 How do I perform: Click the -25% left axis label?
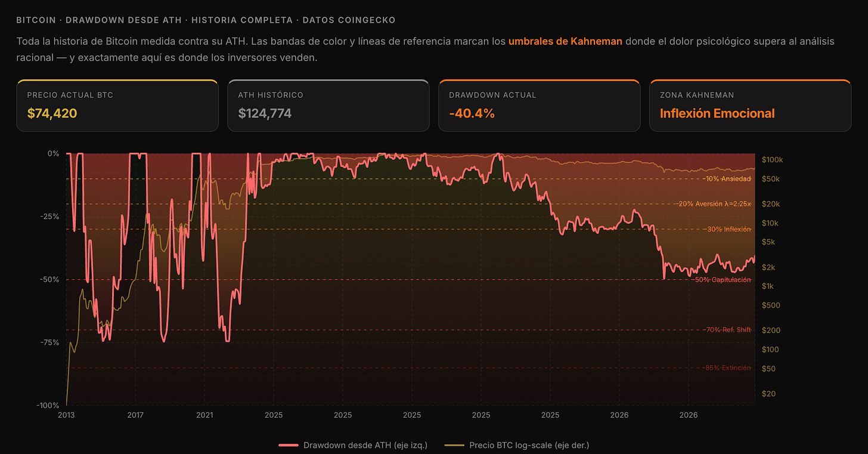click(x=50, y=217)
